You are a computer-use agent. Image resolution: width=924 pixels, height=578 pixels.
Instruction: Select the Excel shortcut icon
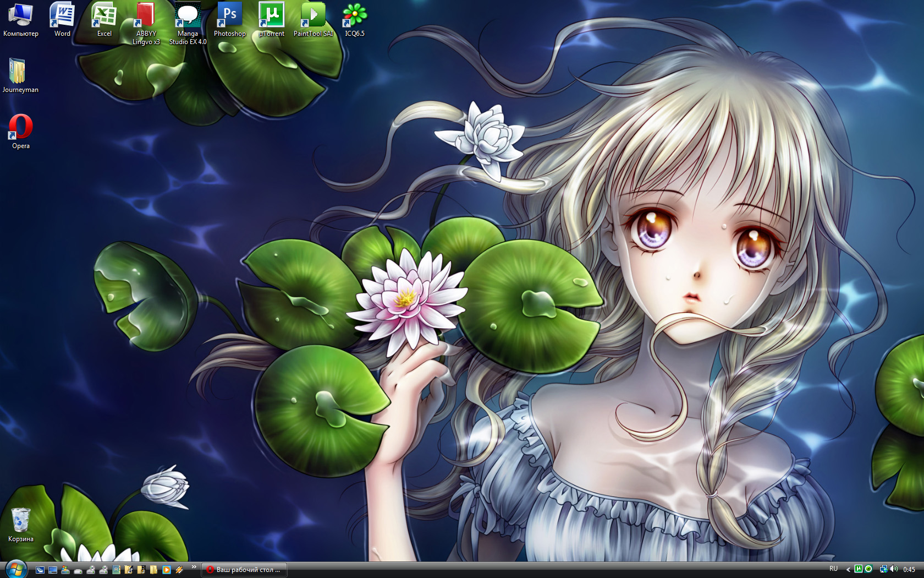[x=104, y=19]
